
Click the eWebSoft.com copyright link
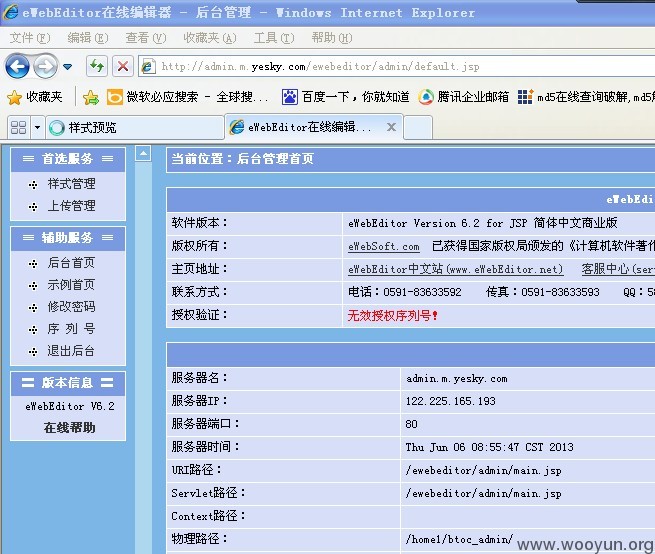(x=383, y=247)
